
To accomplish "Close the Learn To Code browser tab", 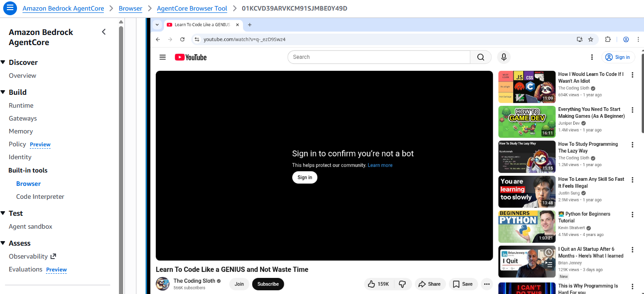I will pos(237,25).
